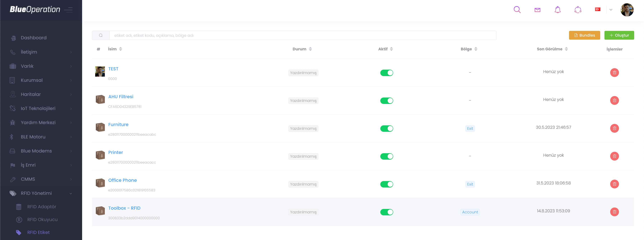Toggle the Aktif switch for Office Phone
Viewport: 644px width, 240px height.
387,184
